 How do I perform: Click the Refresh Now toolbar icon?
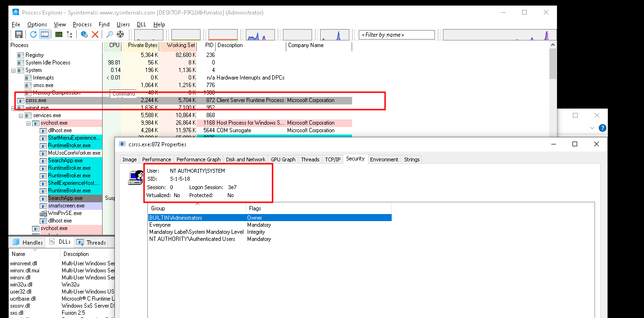[x=33, y=34]
